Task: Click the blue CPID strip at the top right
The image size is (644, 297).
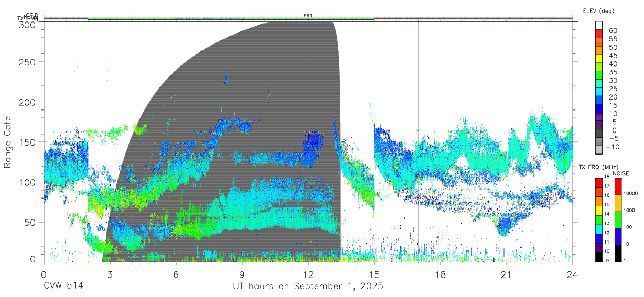Action: coord(474,18)
